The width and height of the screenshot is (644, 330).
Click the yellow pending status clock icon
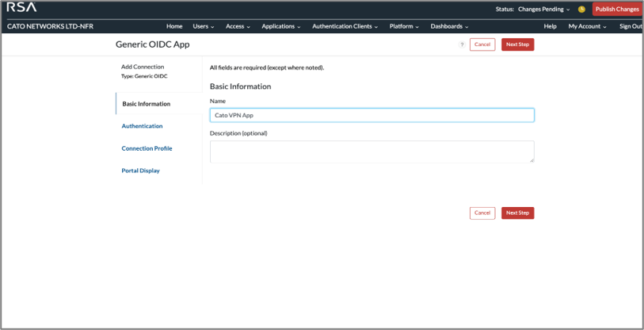pyautogui.click(x=581, y=9)
